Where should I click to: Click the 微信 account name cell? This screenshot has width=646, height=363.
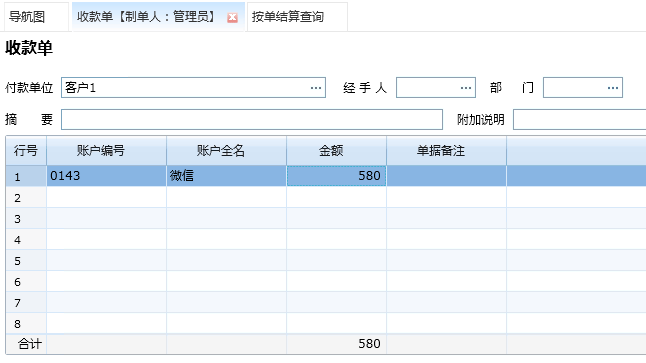pyautogui.click(x=227, y=176)
